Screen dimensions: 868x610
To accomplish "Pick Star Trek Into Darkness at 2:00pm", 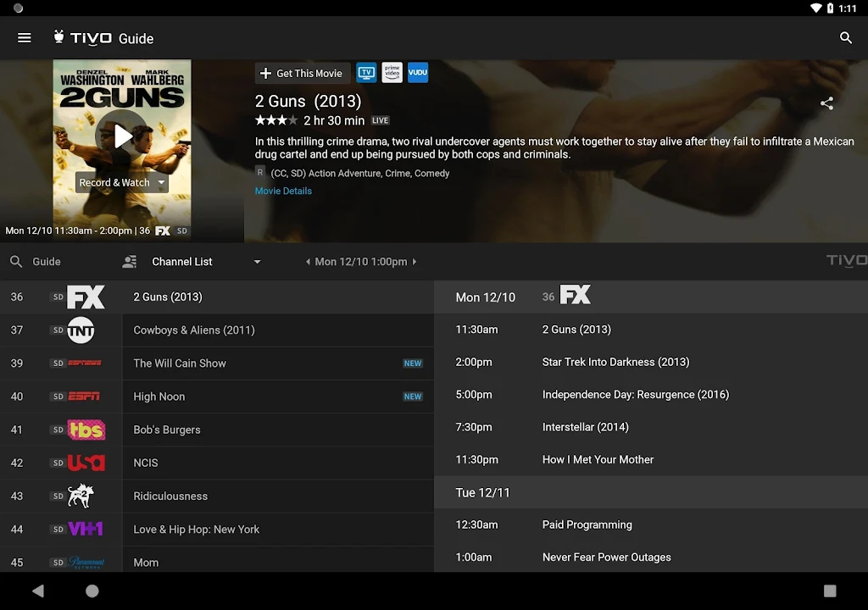I will coord(615,362).
